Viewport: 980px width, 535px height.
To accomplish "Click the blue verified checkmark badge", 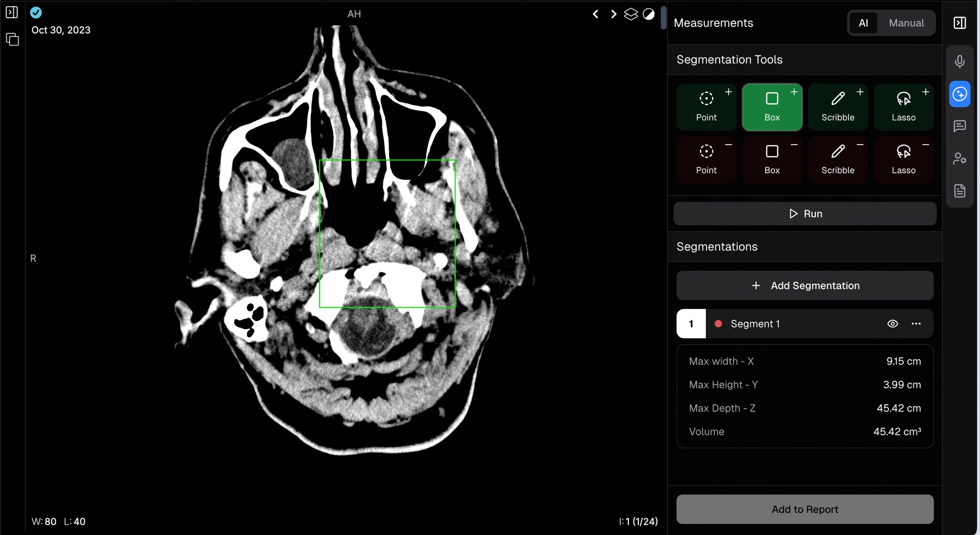I will [x=36, y=13].
